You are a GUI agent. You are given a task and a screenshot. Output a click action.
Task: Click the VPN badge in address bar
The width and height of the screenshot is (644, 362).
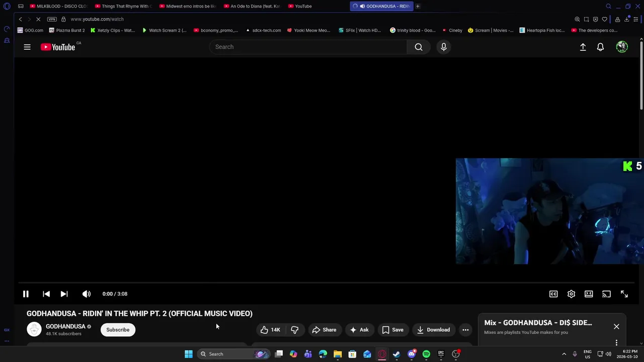pyautogui.click(x=52, y=19)
